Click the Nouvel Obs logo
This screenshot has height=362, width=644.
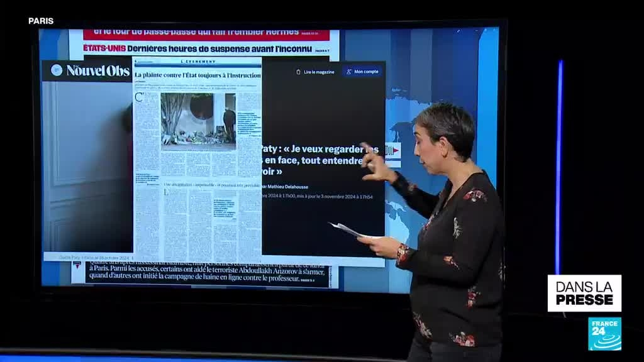(97, 70)
